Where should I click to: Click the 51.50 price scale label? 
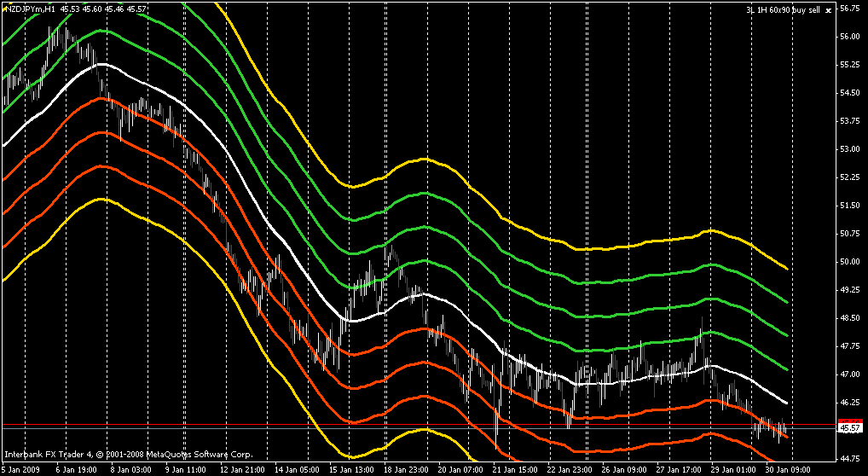850,206
